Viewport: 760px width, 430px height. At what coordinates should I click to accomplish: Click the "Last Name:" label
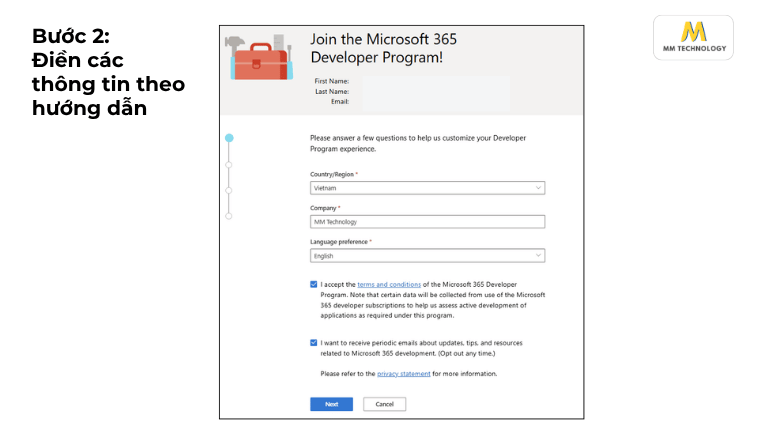coord(332,91)
